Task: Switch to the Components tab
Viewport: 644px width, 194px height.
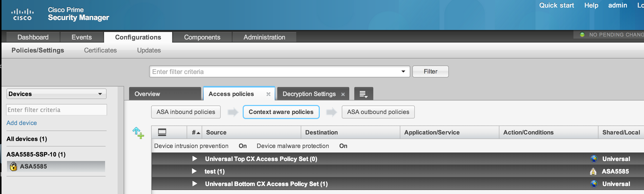Action: click(x=202, y=37)
